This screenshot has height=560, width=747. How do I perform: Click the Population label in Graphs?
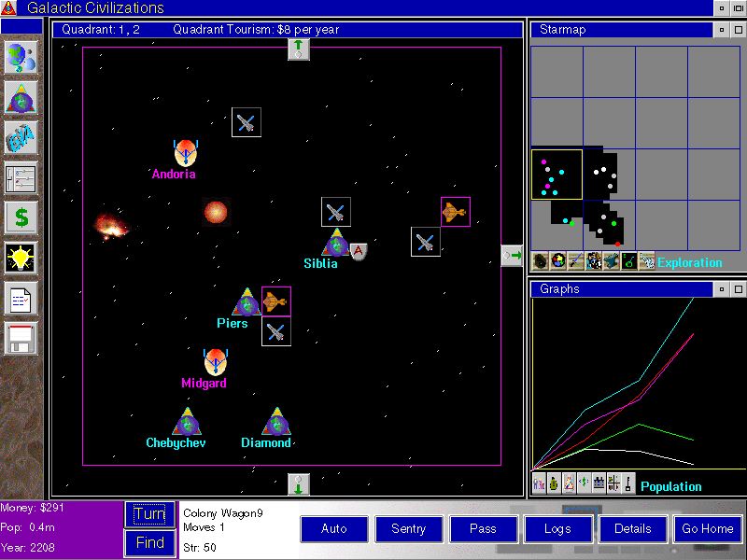(x=671, y=486)
